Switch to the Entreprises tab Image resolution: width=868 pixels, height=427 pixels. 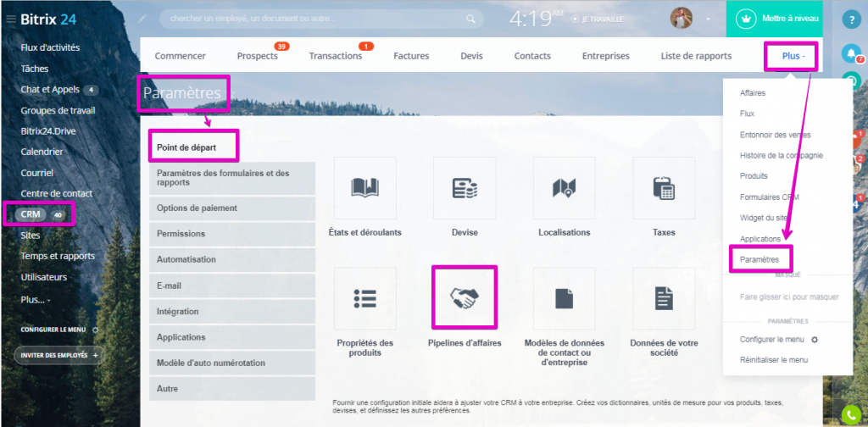click(x=605, y=56)
